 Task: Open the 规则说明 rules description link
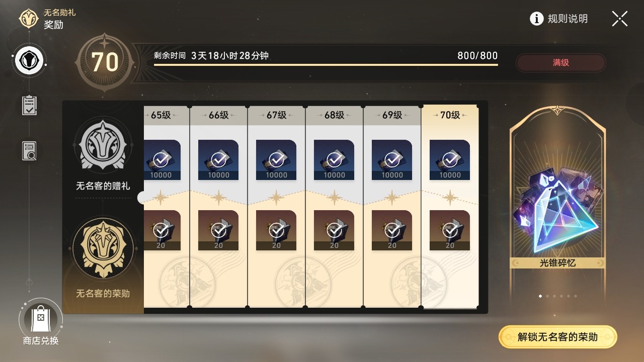click(568, 19)
